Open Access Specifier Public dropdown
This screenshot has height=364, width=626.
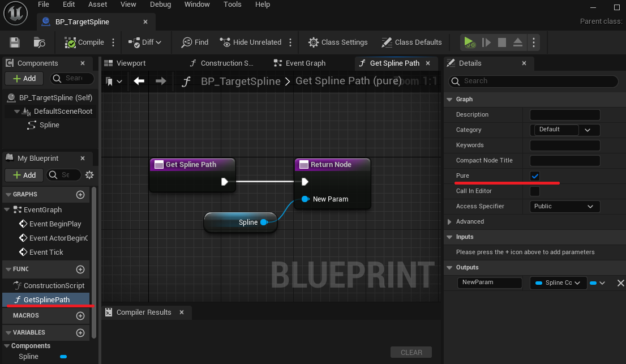tap(564, 207)
